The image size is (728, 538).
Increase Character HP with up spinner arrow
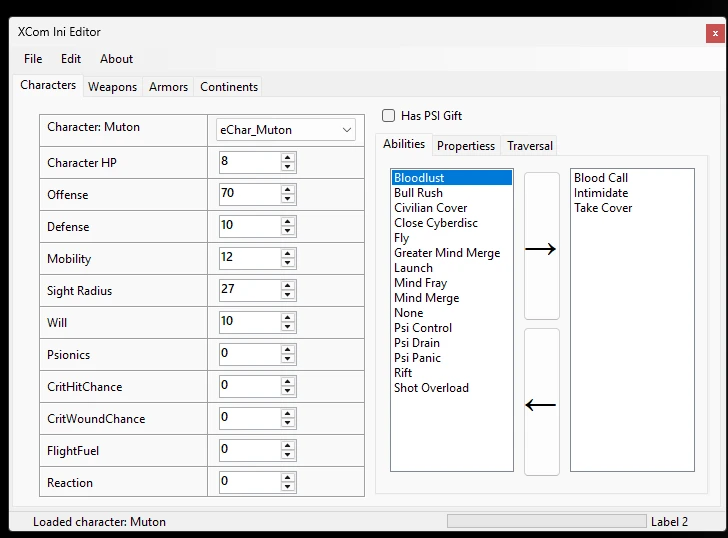pos(288,157)
